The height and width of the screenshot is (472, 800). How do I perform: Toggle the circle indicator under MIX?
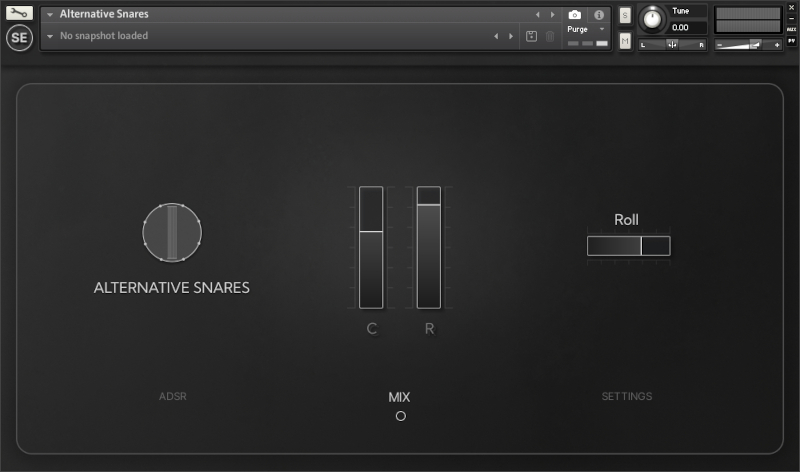pos(401,416)
